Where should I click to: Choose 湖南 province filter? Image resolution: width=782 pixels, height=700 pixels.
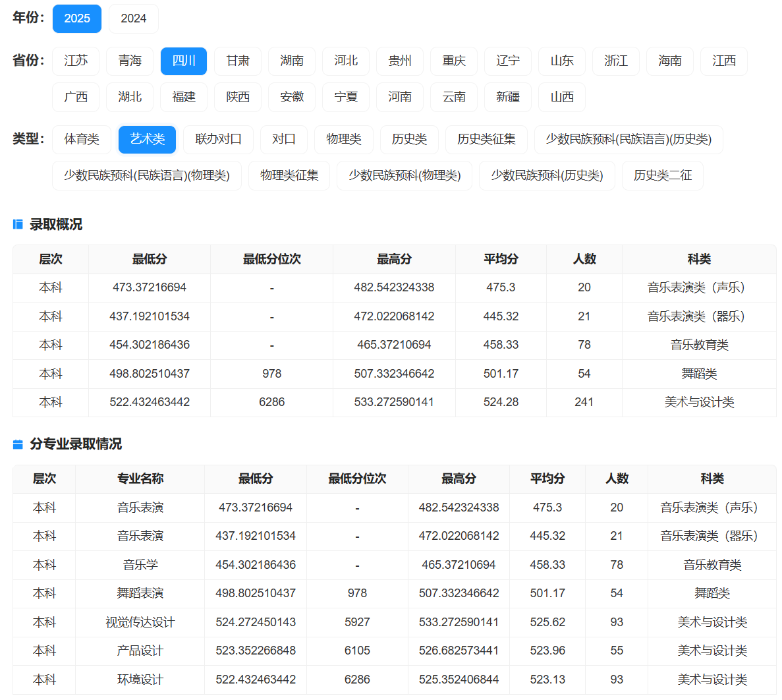point(292,61)
